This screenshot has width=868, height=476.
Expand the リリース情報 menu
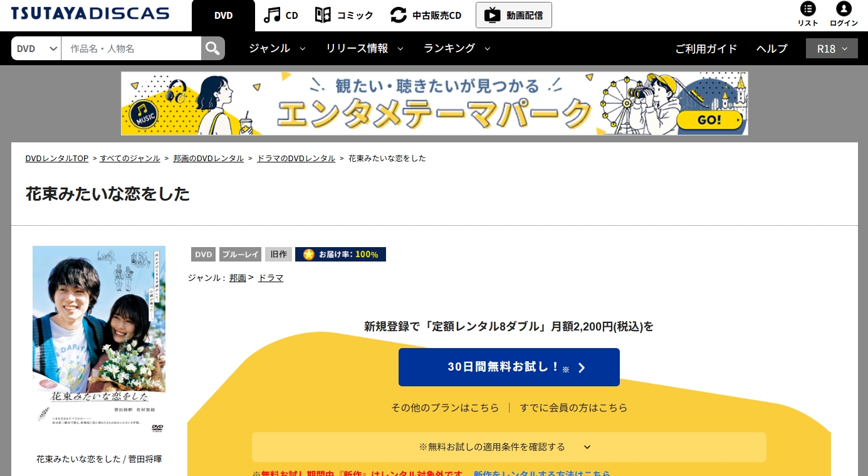tap(365, 48)
